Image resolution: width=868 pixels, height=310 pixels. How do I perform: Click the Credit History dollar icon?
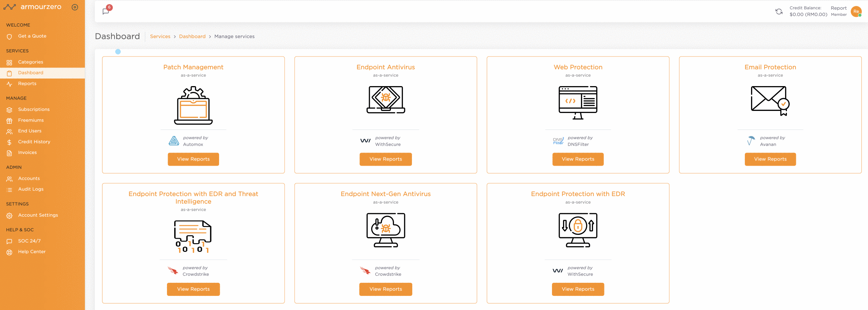[x=9, y=142]
